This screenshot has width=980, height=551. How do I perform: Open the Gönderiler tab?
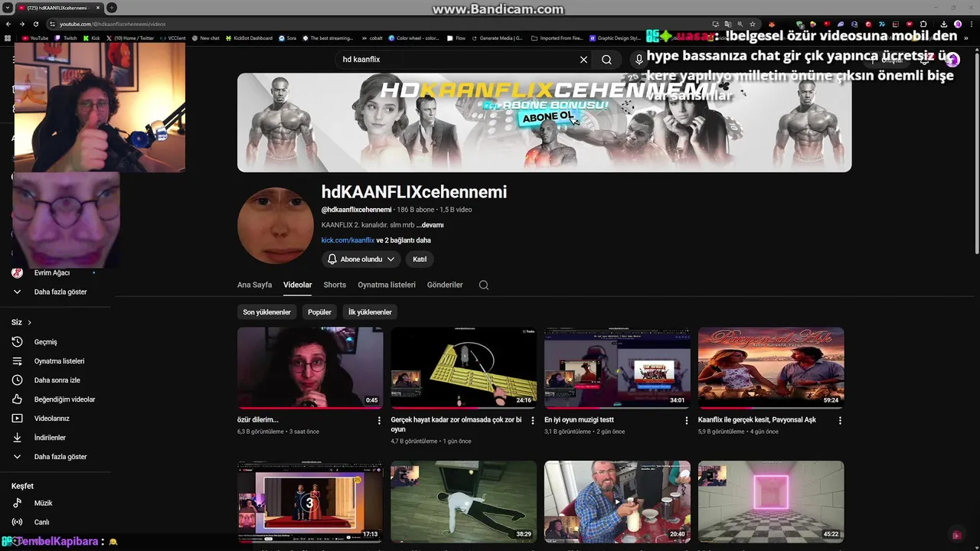445,285
